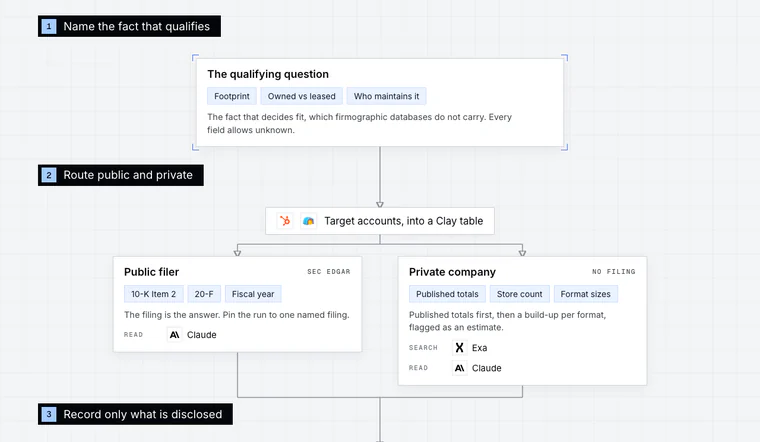760x442 pixels.
Task: Click the 'Route public and private' step label
Action: pos(121,175)
